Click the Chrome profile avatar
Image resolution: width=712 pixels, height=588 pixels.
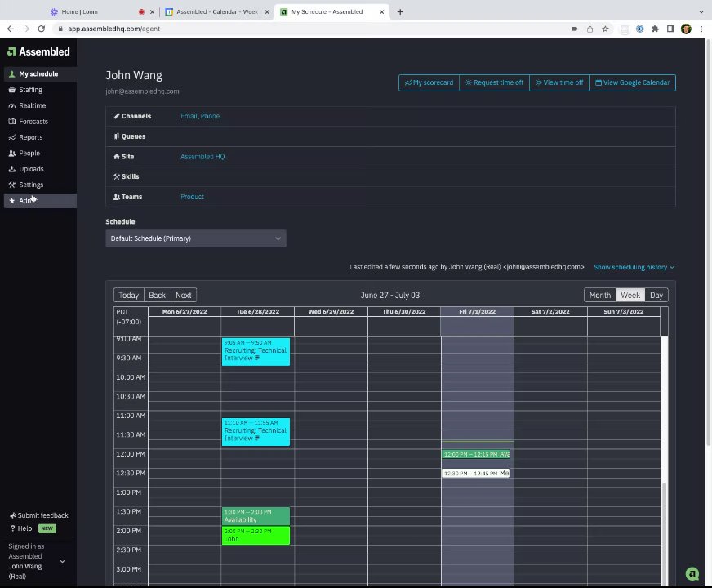tap(686, 29)
